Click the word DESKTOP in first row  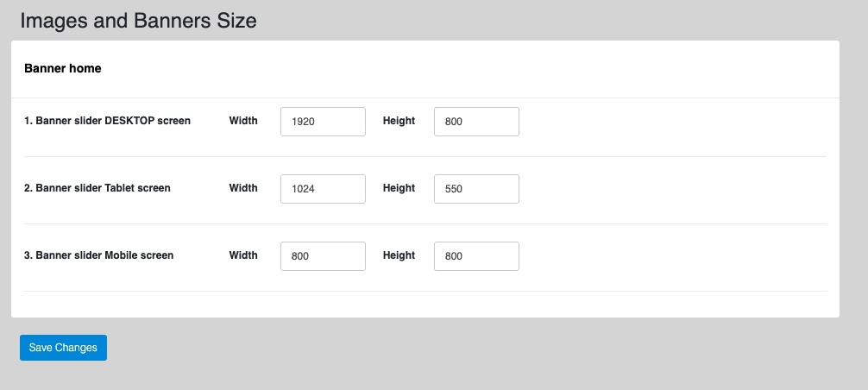pyautogui.click(x=129, y=121)
